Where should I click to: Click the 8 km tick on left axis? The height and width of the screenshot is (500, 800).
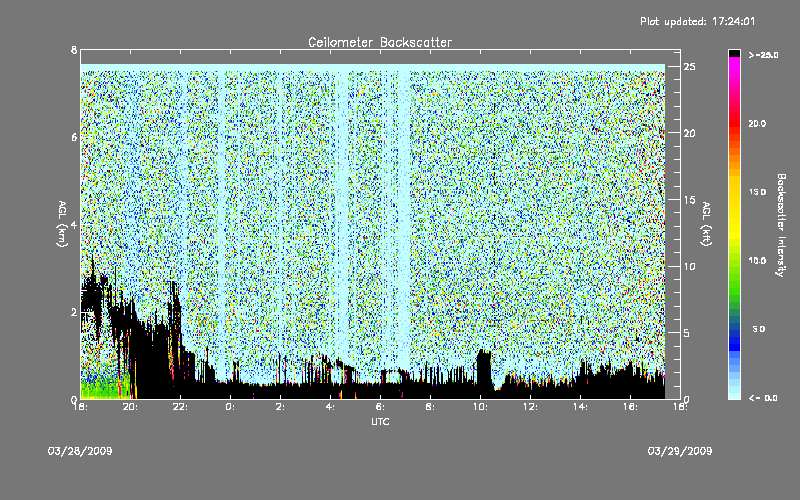click(x=74, y=50)
